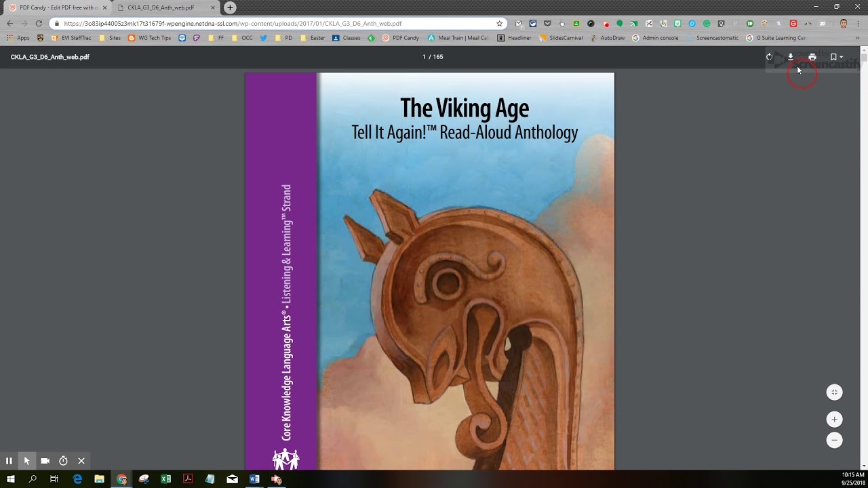Open the Screencastomatic bookmark
This screenshot has width=868, height=488.
tap(712, 38)
